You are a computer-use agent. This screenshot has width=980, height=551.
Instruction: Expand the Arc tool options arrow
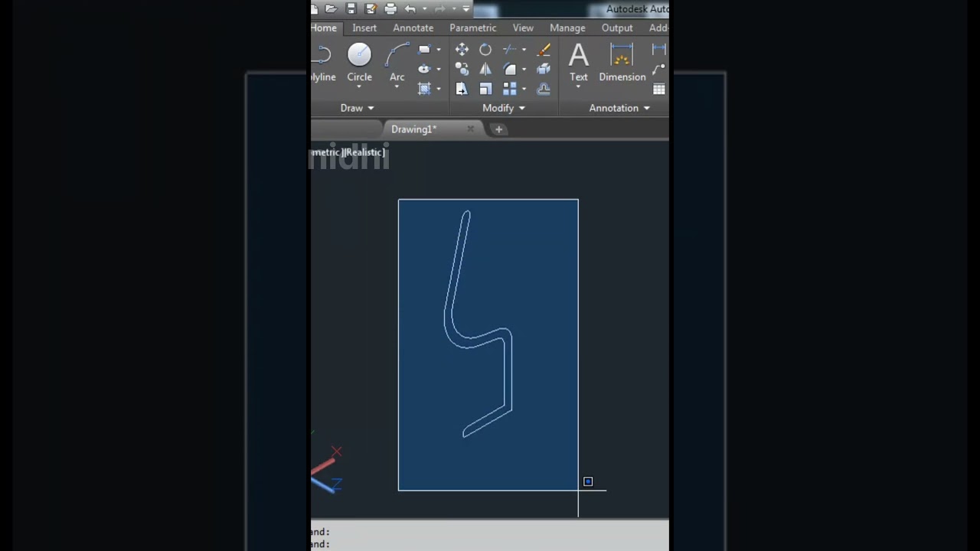coord(397,86)
